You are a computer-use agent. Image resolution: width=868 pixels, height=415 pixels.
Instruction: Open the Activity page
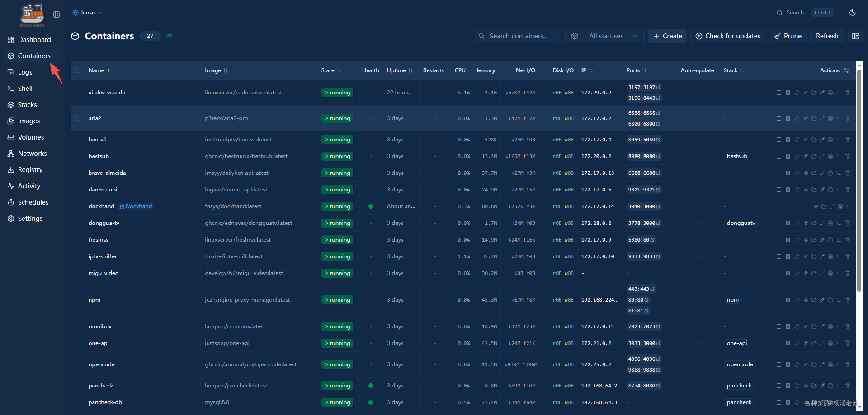33,186
